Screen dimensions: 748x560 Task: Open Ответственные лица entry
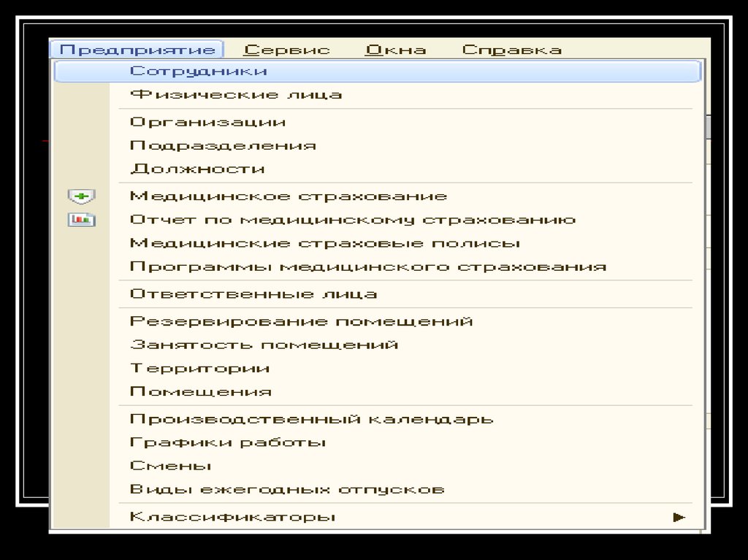(253, 294)
